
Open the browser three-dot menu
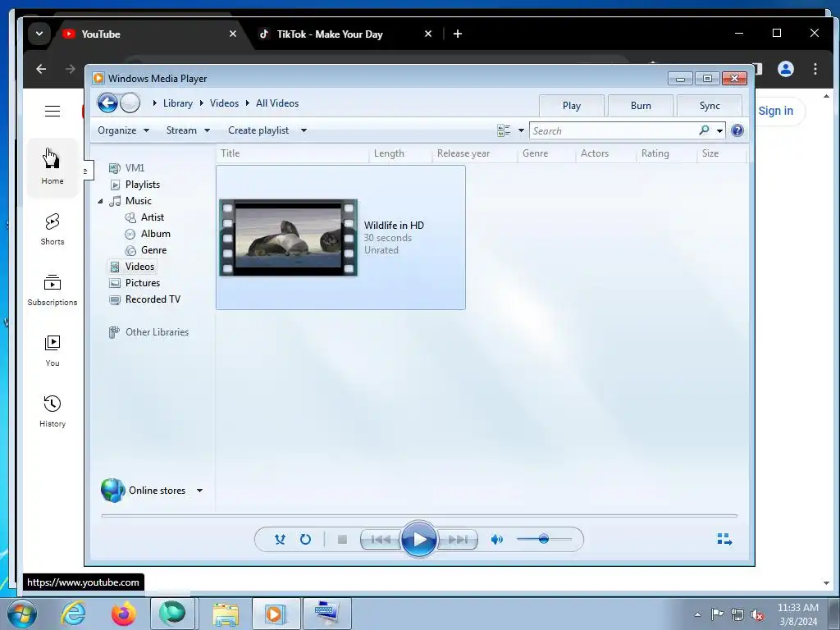[815, 69]
